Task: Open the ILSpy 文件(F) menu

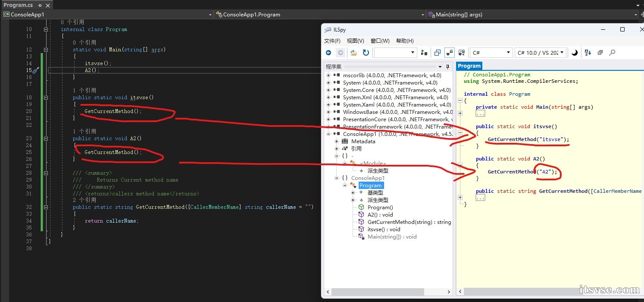Action: (332, 41)
